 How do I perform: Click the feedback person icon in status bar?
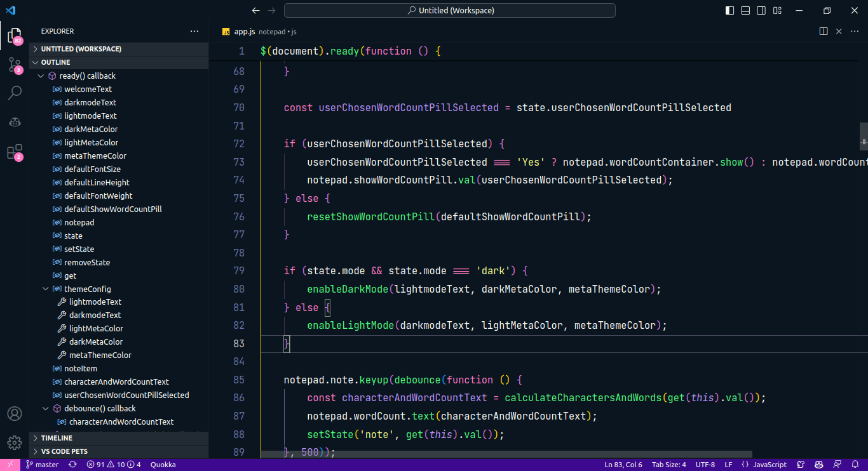pos(837,465)
